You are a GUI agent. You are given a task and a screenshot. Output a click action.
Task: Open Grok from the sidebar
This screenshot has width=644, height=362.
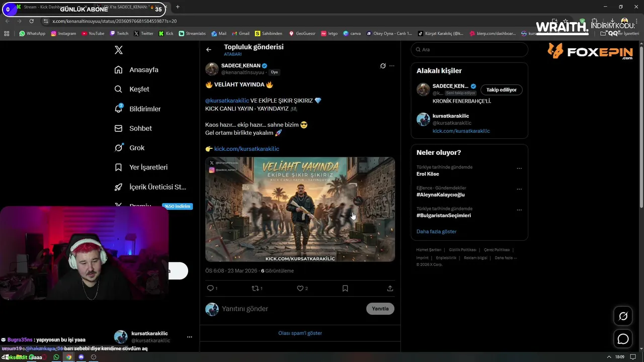[129, 148]
